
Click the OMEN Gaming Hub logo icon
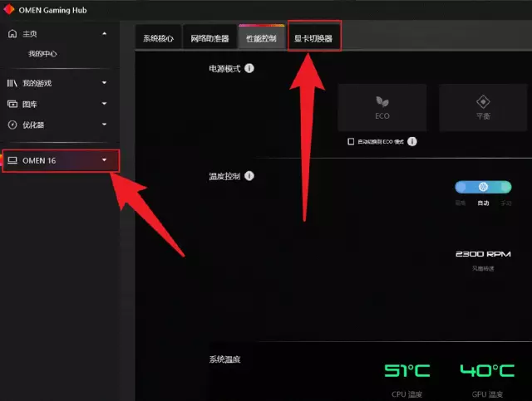[8, 9]
